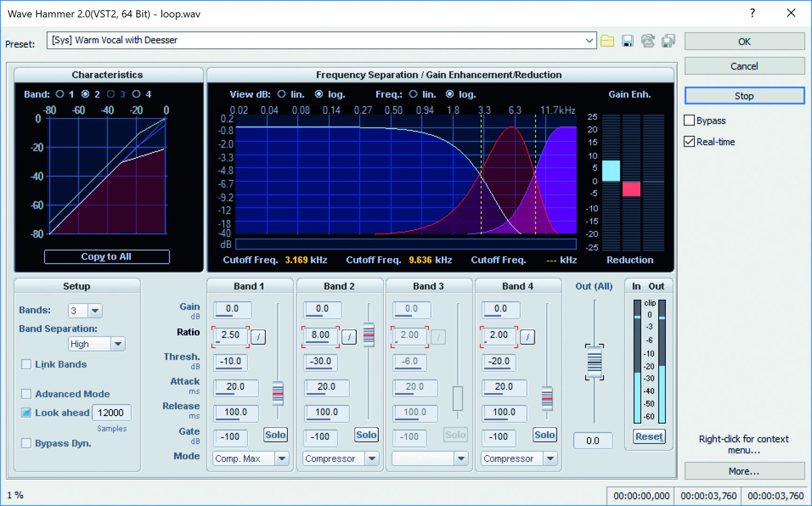812x506 pixels.
Task: Click Band 1 ratio slash button
Action: point(258,336)
